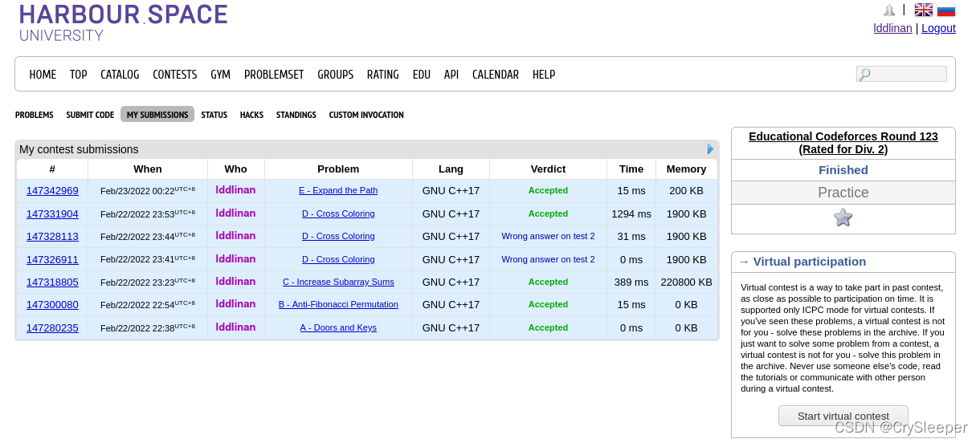The width and height of the screenshot is (980, 443).
Task: Open CALENDAR in the main menu
Action: 496,75
